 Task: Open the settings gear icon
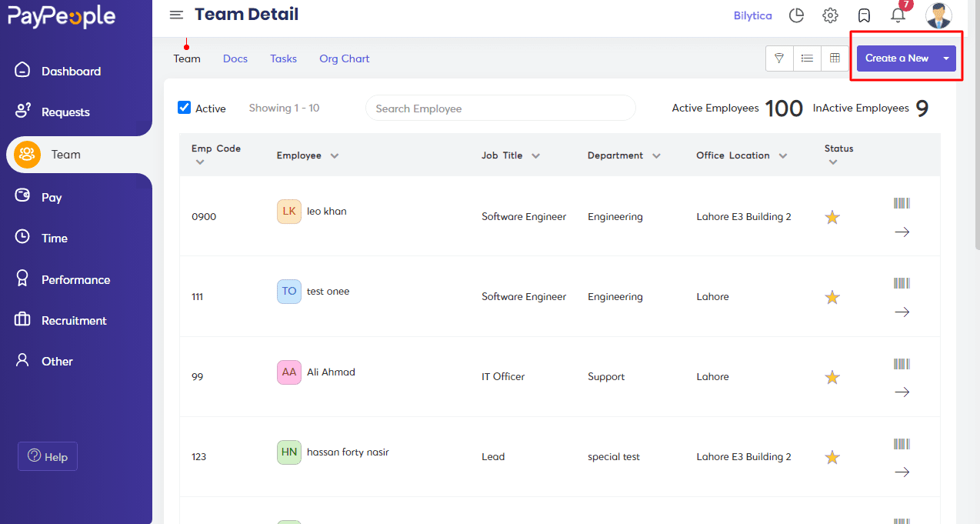click(x=830, y=15)
